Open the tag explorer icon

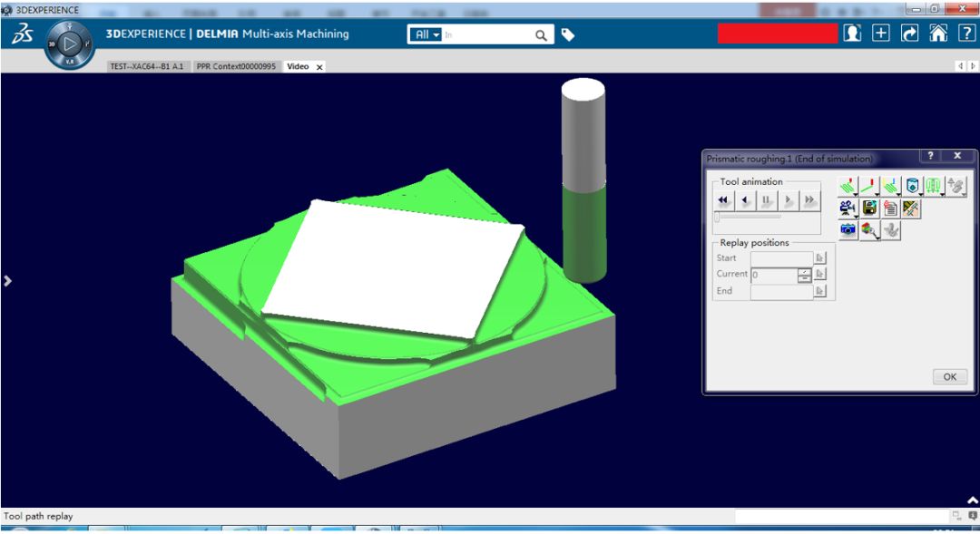pyautogui.click(x=567, y=35)
